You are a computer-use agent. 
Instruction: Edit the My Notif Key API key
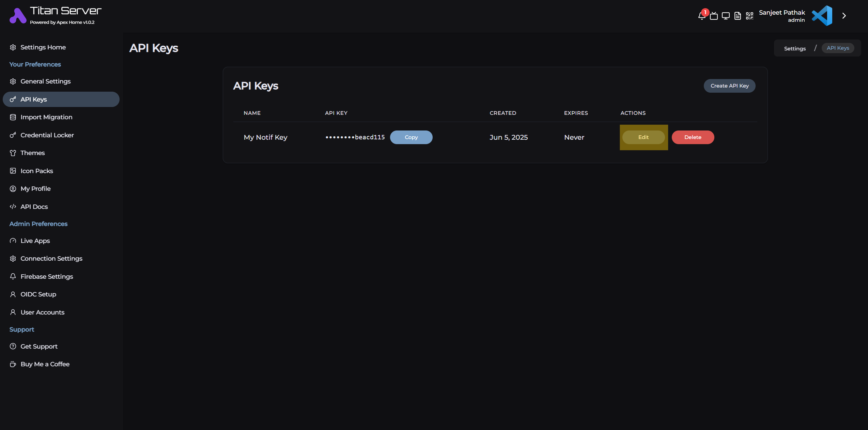point(643,137)
